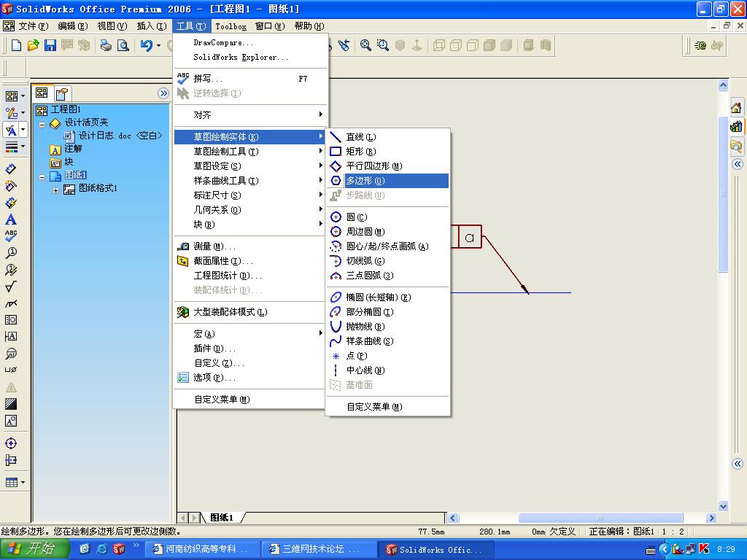Select the 点 point item
The image size is (747, 560).
(x=387, y=356)
